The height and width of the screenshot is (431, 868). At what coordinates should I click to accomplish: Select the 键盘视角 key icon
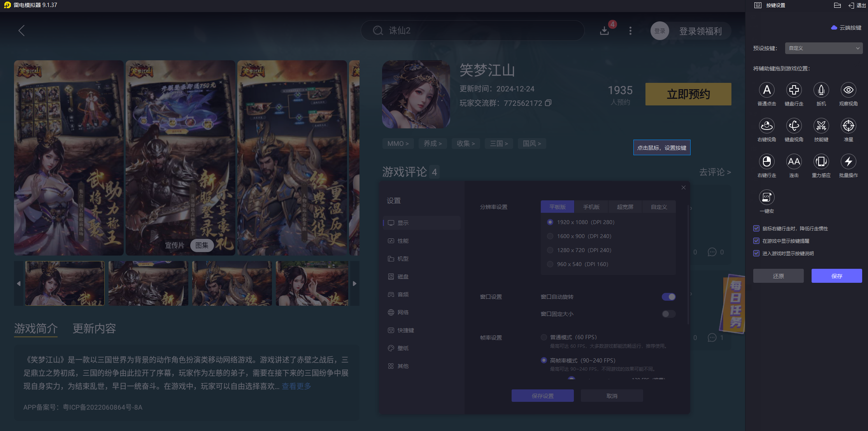click(794, 126)
